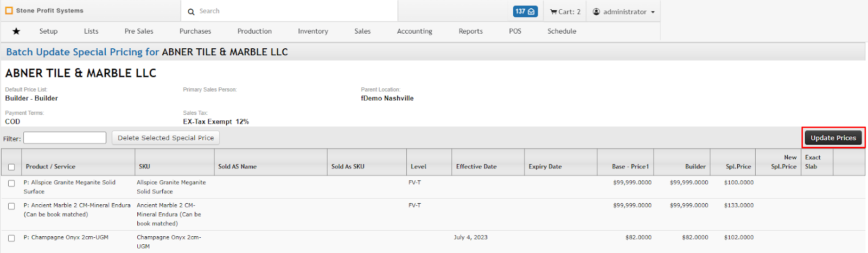The width and height of the screenshot is (868, 253).
Task: Open the shopping cart with 2 items
Action: 565,11
